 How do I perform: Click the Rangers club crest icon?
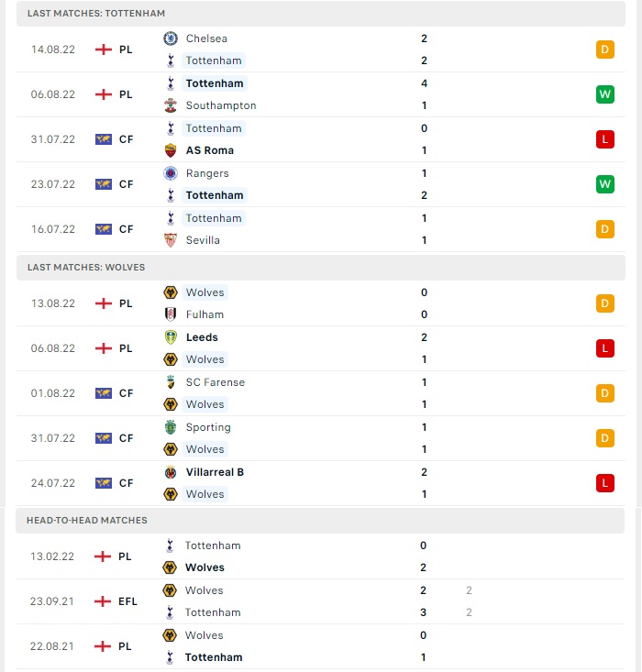171,173
